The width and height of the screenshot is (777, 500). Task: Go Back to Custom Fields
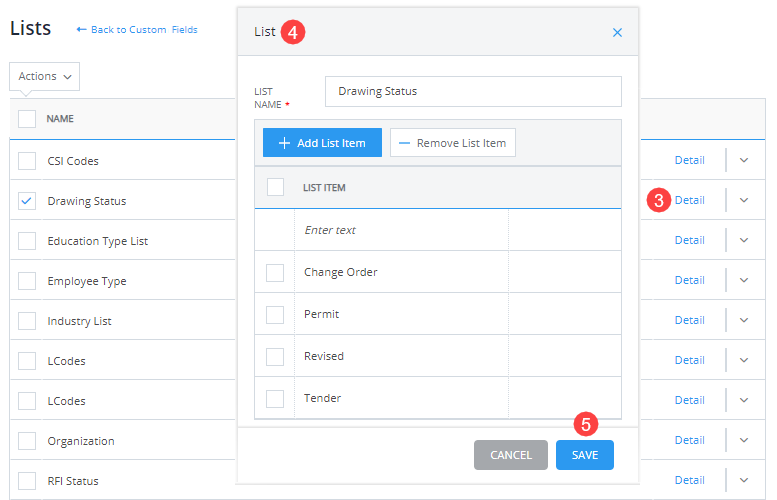(144, 30)
